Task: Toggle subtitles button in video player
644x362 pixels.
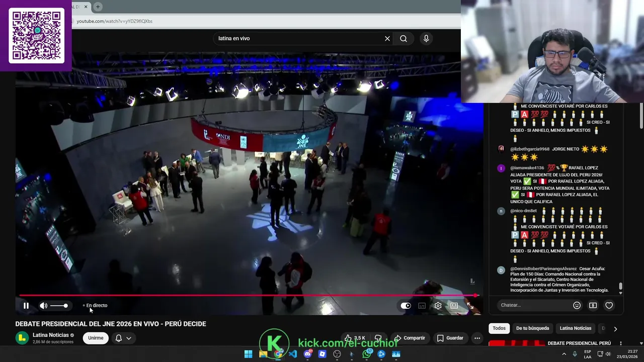Action: point(422,305)
